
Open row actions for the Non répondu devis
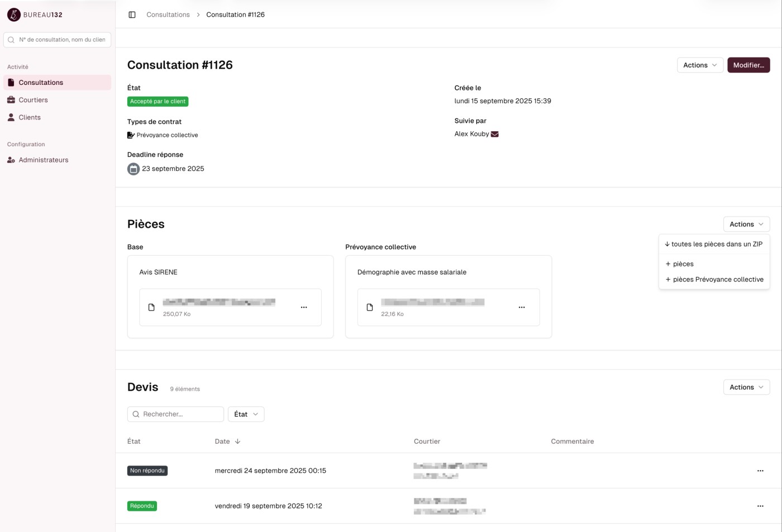point(760,470)
